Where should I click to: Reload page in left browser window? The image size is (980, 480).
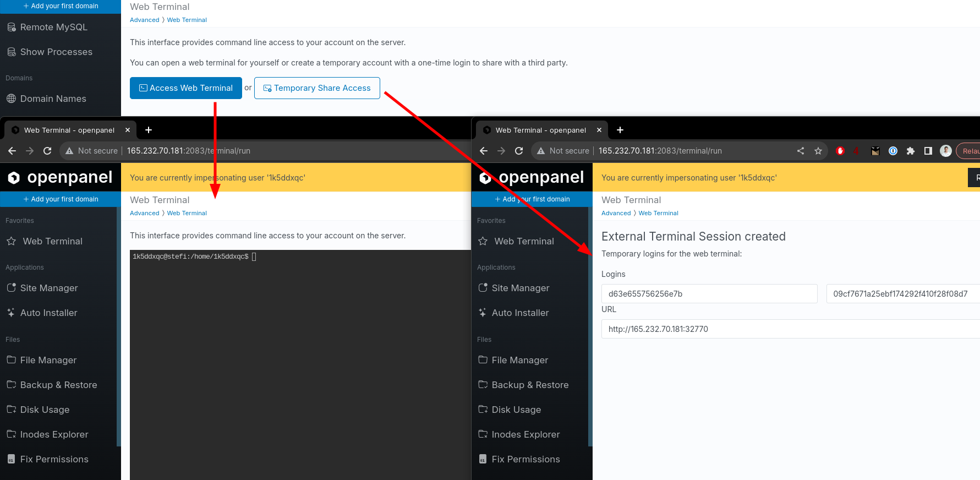coord(47,151)
